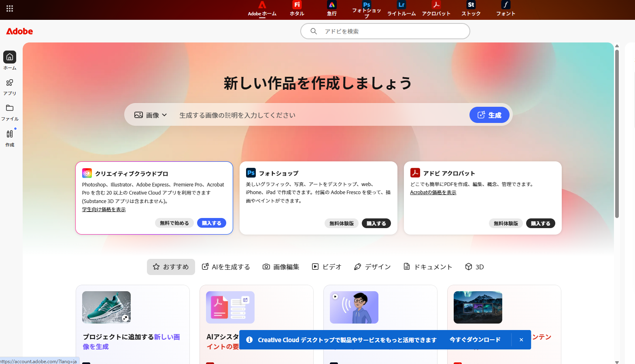Open Photoshop from the top shortcut bar
This screenshot has height=364, width=635.
click(x=366, y=6)
